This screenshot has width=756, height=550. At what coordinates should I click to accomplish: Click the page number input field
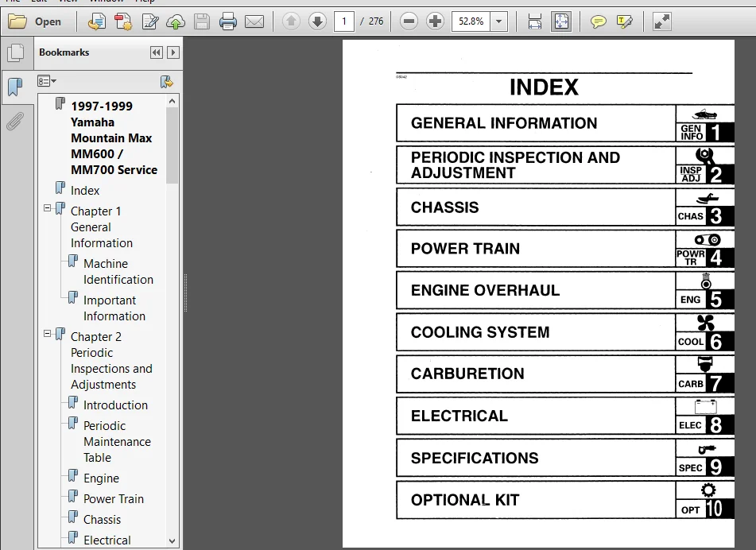pyautogui.click(x=343, y=21)
